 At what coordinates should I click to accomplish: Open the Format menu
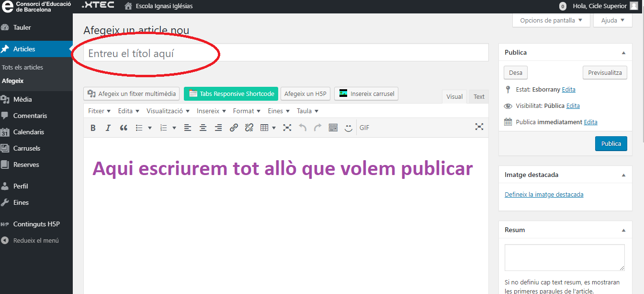[247, 111]
